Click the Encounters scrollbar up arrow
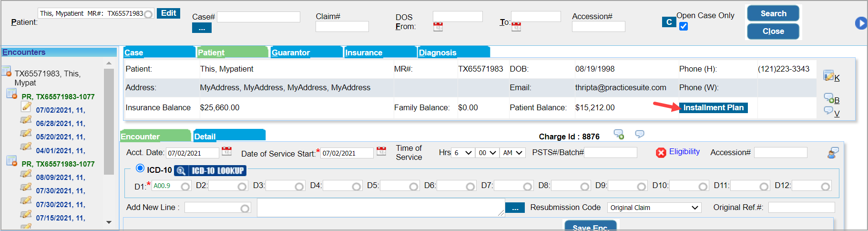 (x=109, y=63)
